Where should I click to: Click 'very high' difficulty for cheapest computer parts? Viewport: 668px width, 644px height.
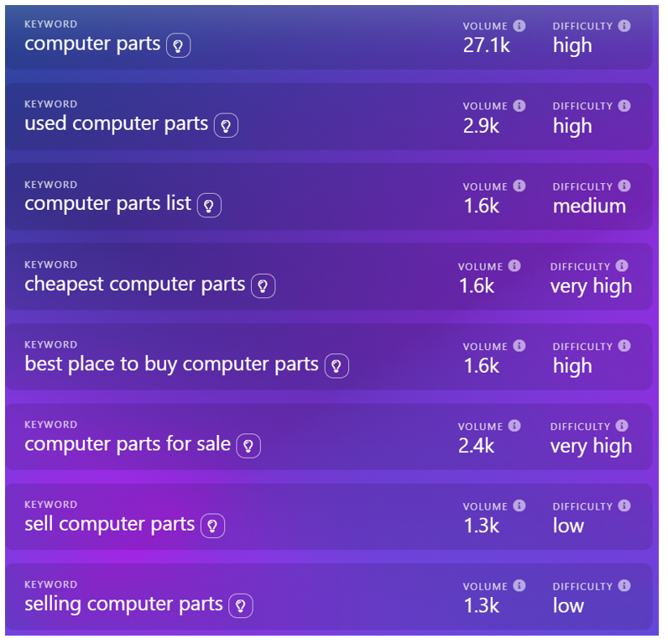(x=591, y=286)
